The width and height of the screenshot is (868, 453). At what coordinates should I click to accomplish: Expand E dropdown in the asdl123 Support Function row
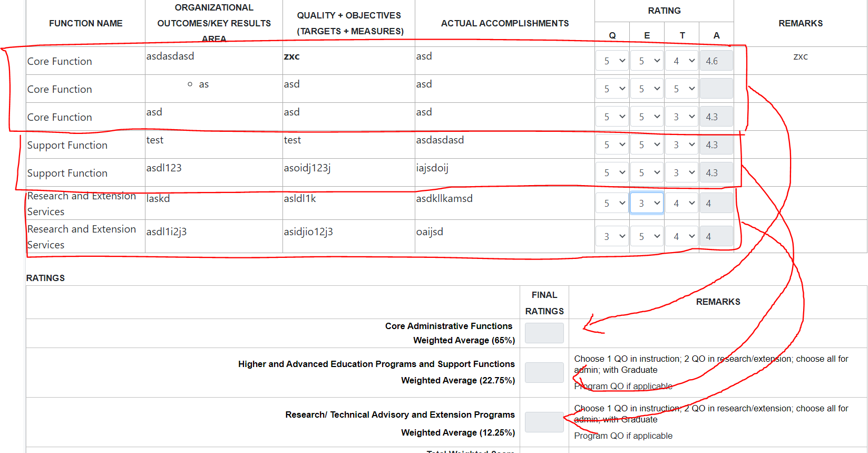[647, 172]
